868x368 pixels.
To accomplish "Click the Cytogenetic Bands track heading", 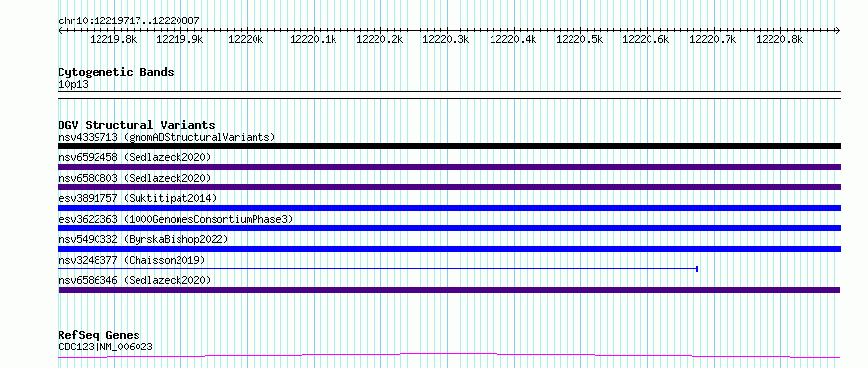I will pos(116,72).
